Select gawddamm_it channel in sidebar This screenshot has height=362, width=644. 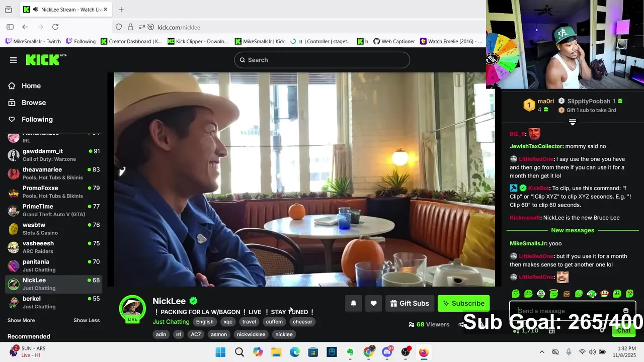click(x=54, y=155)
